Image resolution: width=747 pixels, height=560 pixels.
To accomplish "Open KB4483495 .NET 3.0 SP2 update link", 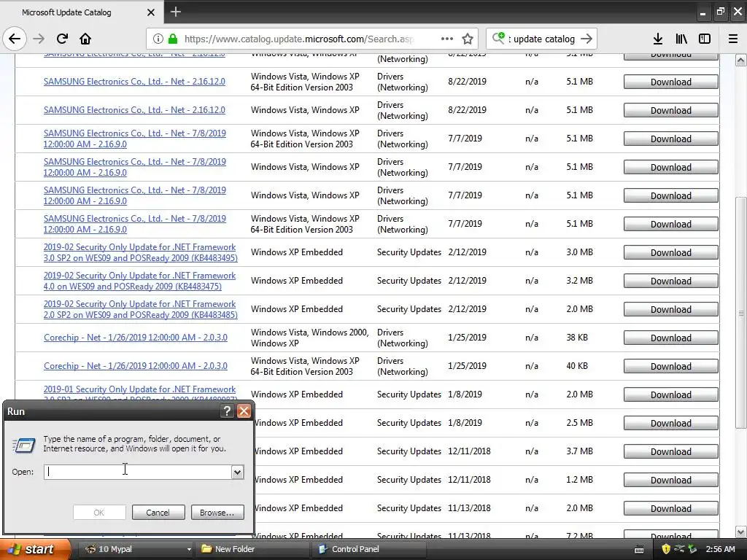I will [x=141, y=252].
